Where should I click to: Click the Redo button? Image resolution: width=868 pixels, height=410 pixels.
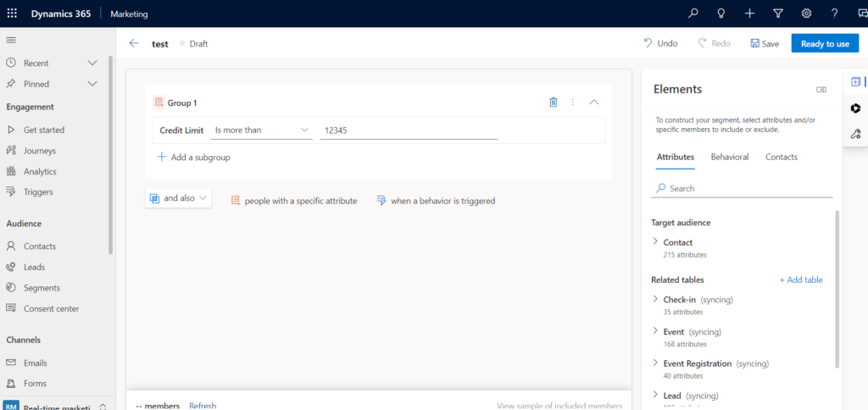pos(714,43)
